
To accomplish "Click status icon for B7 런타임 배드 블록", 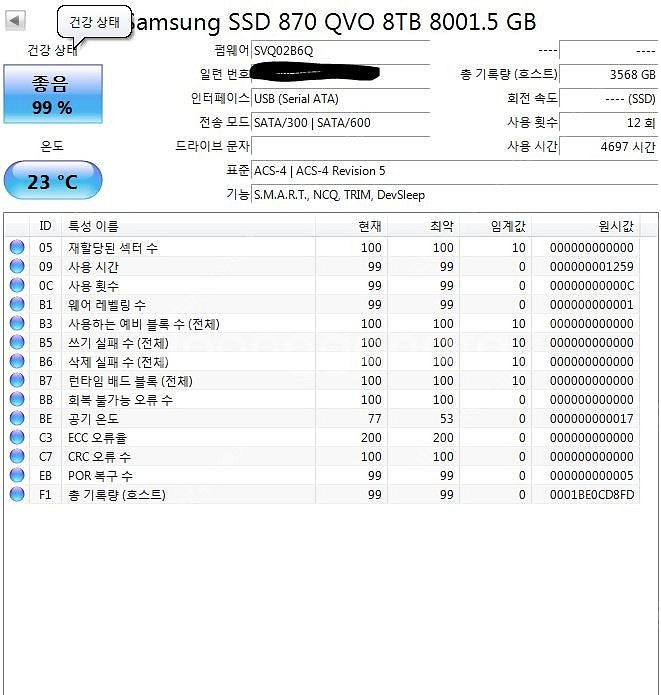I will point(17,380).
